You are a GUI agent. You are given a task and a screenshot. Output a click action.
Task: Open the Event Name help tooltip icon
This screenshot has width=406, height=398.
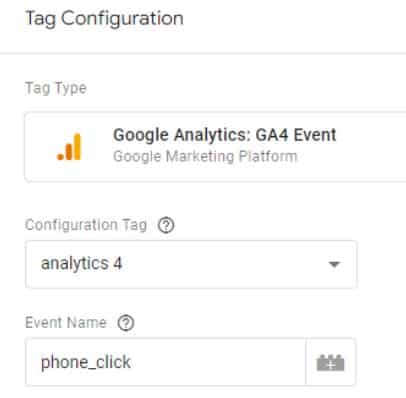tap(126, 323)
